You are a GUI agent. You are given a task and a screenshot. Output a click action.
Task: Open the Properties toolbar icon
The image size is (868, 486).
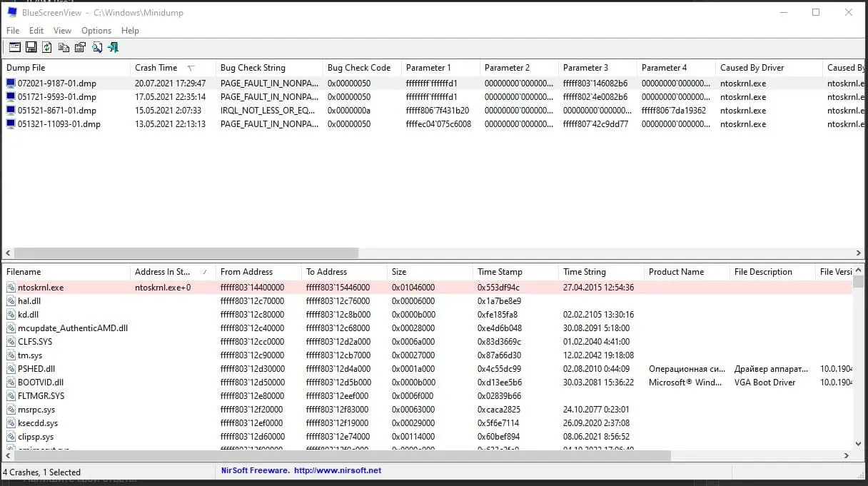click(80, 47)
